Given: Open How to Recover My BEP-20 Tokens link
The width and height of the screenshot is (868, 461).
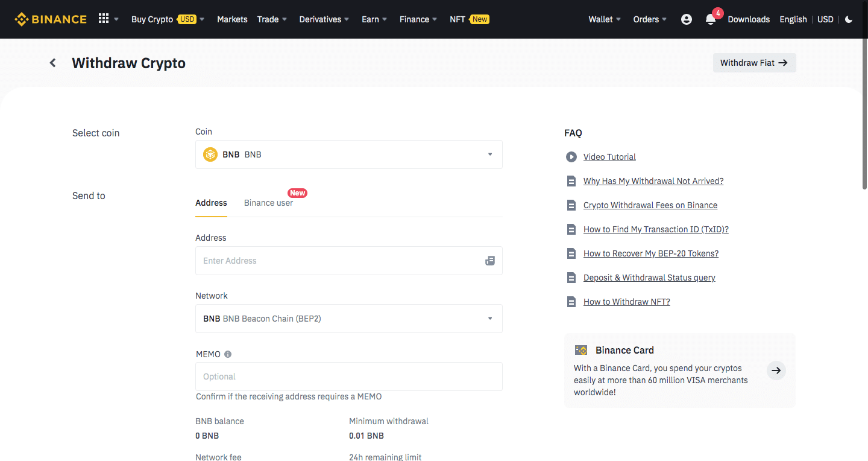Looking at the screenshot, I should (651, 253).
